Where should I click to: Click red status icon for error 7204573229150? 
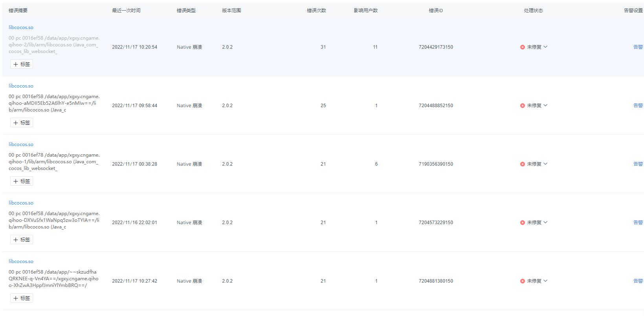pyautogui.click(x=522, y=223)
